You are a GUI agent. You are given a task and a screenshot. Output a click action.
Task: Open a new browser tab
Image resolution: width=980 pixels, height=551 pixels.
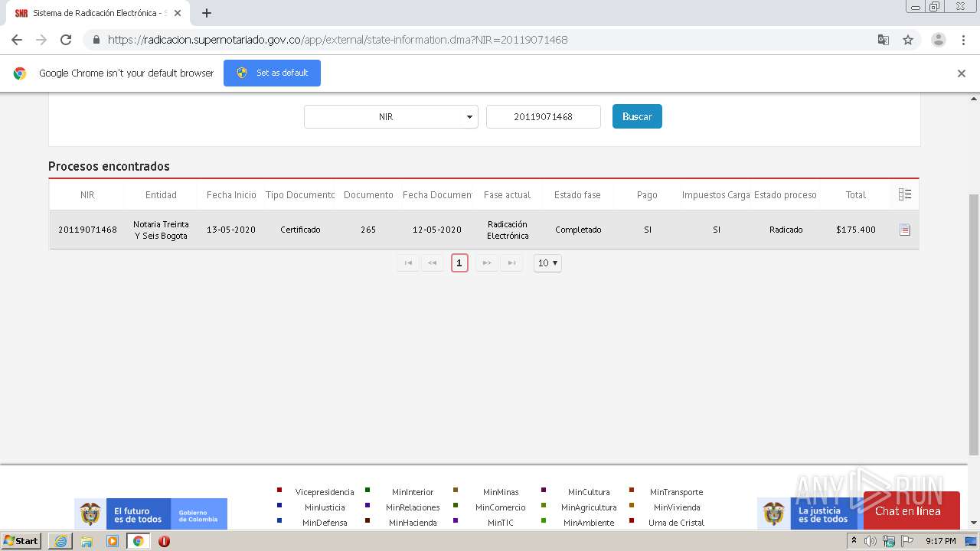click(207, 13)
